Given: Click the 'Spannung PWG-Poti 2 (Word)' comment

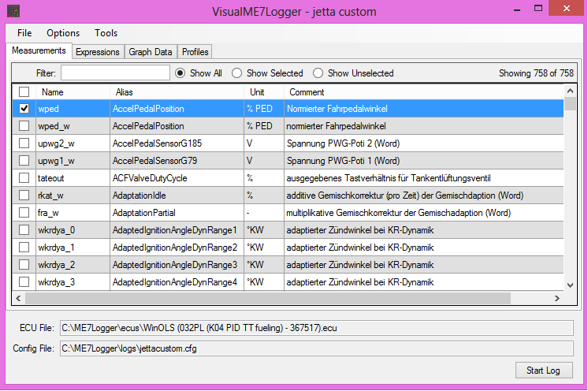Looking at the screenshot, I should coord(343,143).
